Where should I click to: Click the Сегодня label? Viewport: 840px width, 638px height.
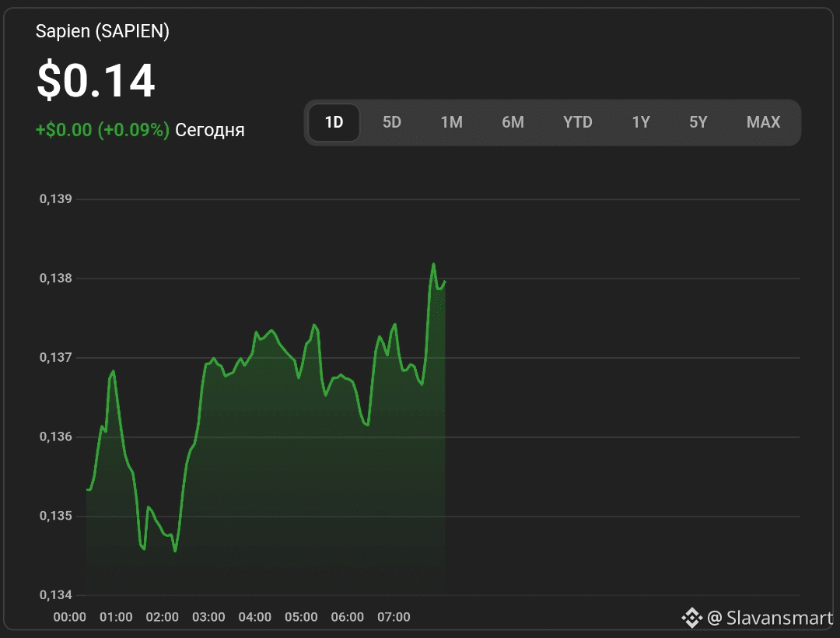pos(210,130)
